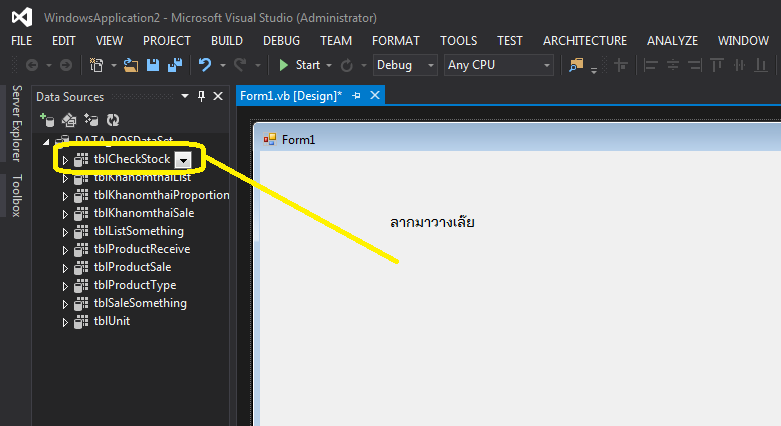The height and width of the screenshot is (426, 781).
Task: Click the Find in Files toolbar icon
Action: (576, 65)
